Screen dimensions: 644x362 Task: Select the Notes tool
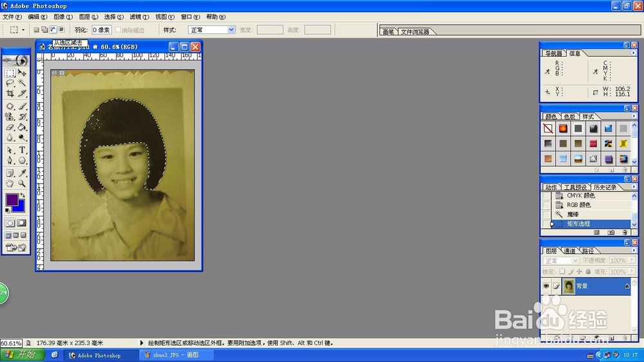pyautogui.click(x=10, y=173)
